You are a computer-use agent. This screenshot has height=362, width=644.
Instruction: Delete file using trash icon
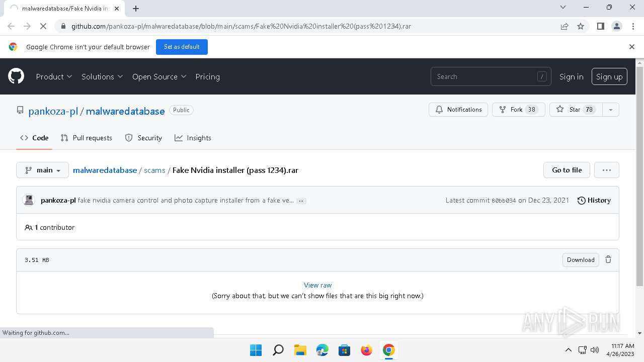pyautogui.click(x=608, y=259)
